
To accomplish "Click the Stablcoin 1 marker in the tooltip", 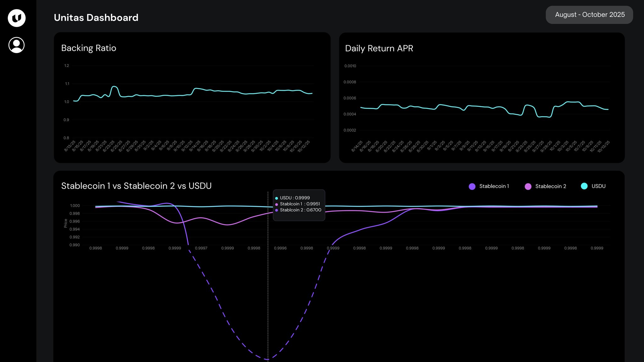I will tap(276, 204).
